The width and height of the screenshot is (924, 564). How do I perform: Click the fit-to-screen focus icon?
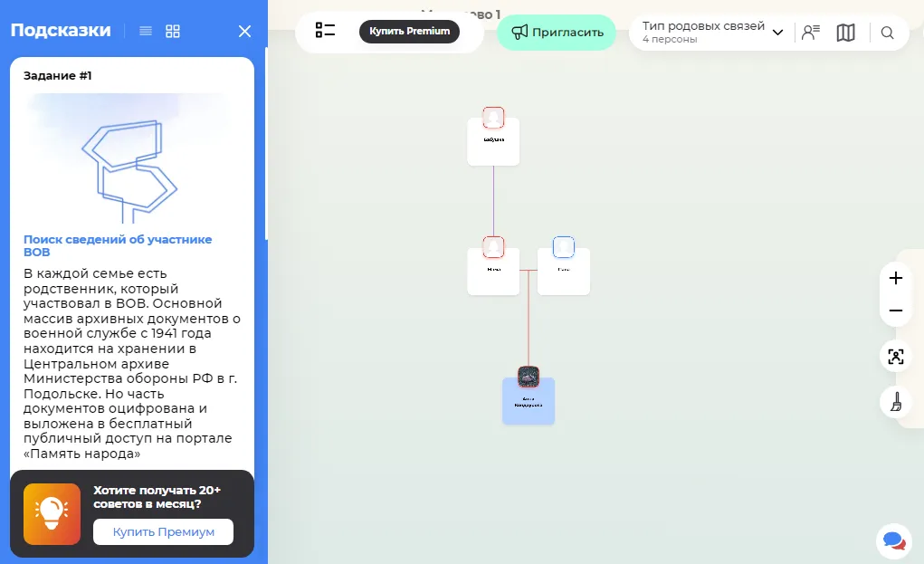(x=895, y=356)
